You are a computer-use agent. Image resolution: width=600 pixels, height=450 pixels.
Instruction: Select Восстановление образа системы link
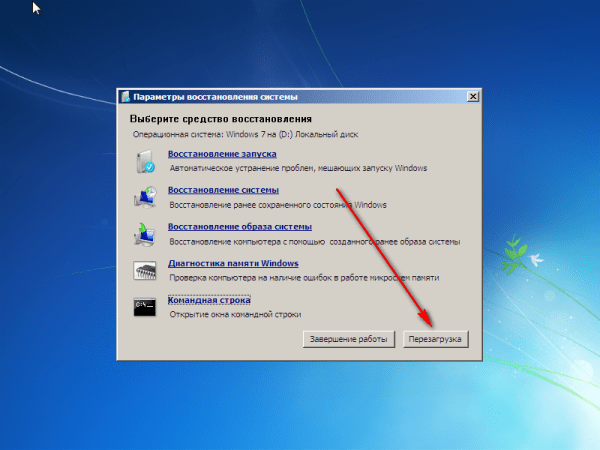(240, 227)
